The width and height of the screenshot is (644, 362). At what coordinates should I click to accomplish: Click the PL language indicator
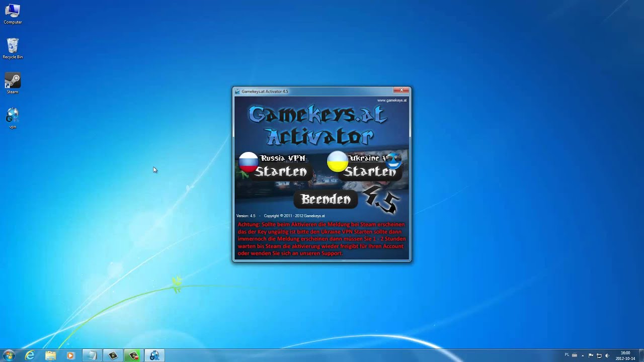click(x=567, y=355)
